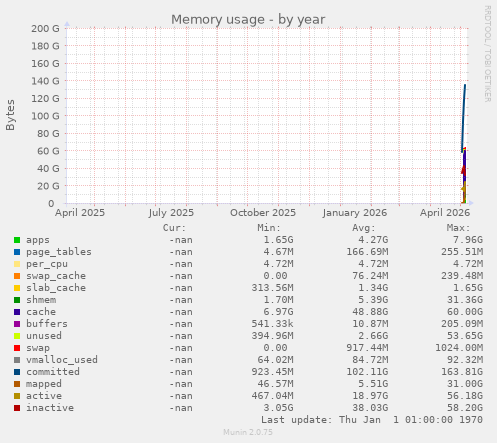Click the 'unused' legend label

44,336
